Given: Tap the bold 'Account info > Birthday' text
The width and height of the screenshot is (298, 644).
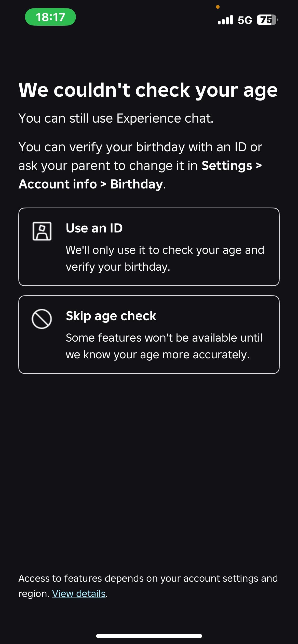Looking at the screenshot, I should point(91,184).
